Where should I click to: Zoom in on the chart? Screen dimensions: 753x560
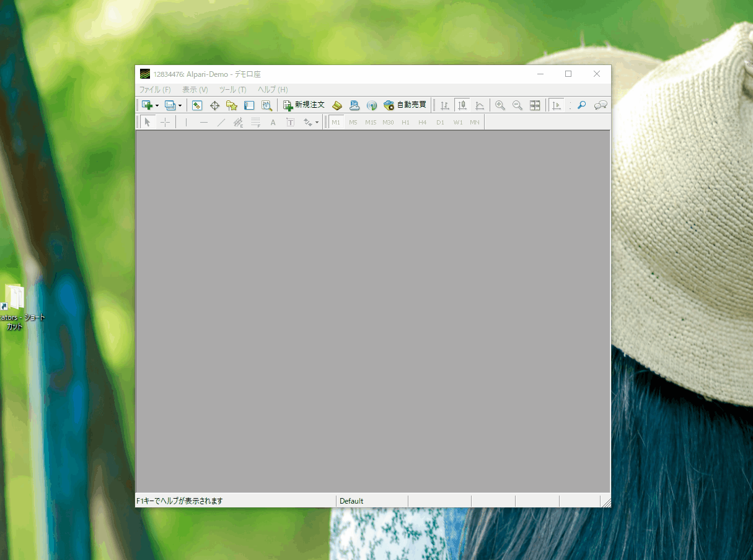pyautogui.click(x=500, y=105)
